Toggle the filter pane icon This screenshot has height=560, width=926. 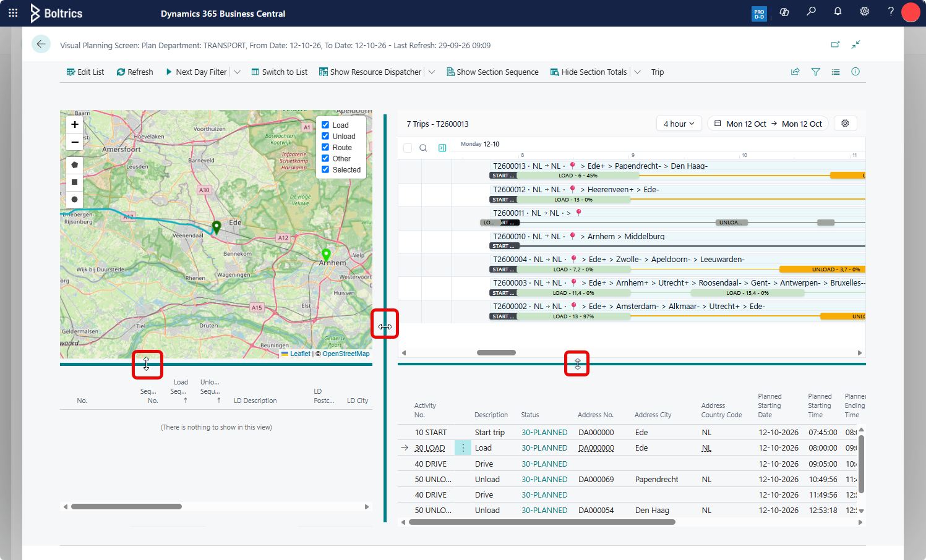pos(816,72)
